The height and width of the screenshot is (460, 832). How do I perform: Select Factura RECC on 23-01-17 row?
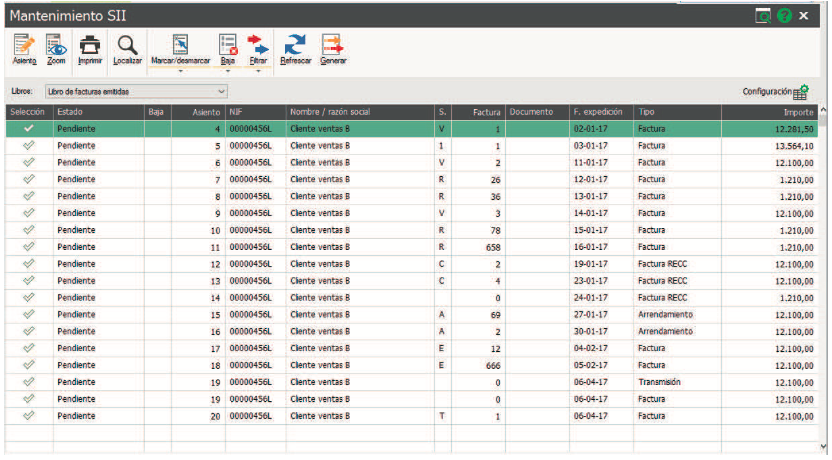click(x=677, y=281)
